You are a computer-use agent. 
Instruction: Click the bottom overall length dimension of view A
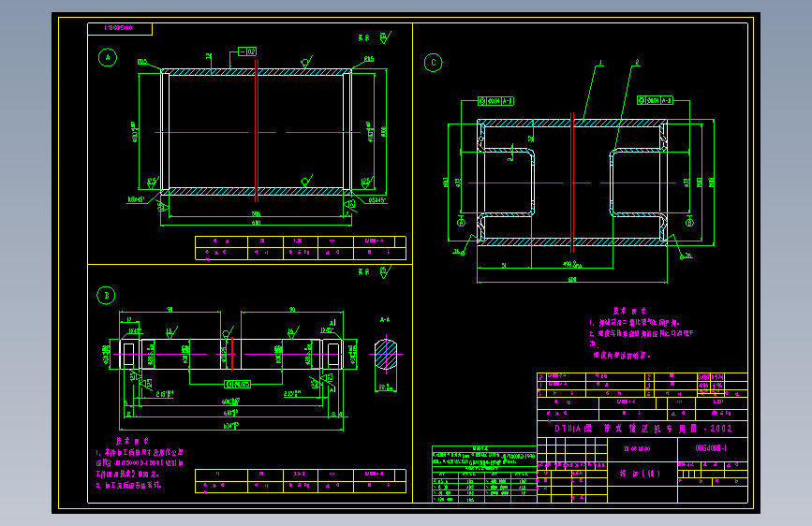256,223
